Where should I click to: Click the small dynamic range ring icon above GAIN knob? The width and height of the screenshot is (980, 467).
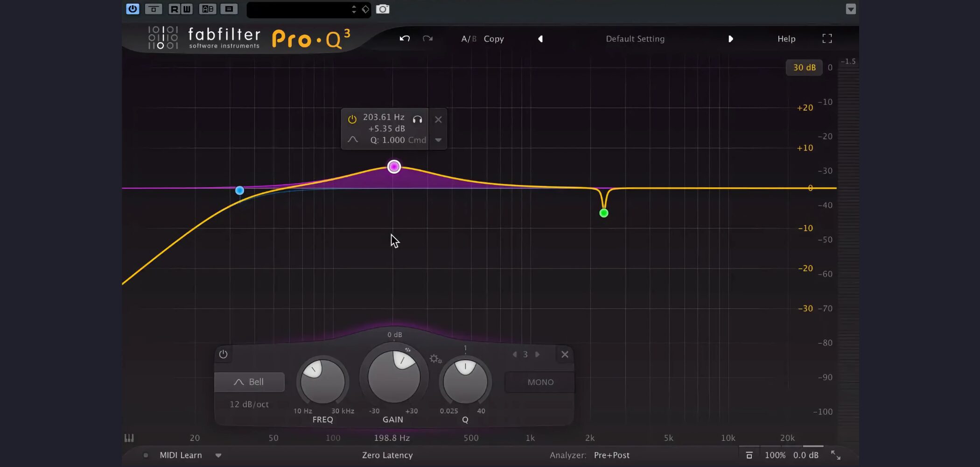408,350
